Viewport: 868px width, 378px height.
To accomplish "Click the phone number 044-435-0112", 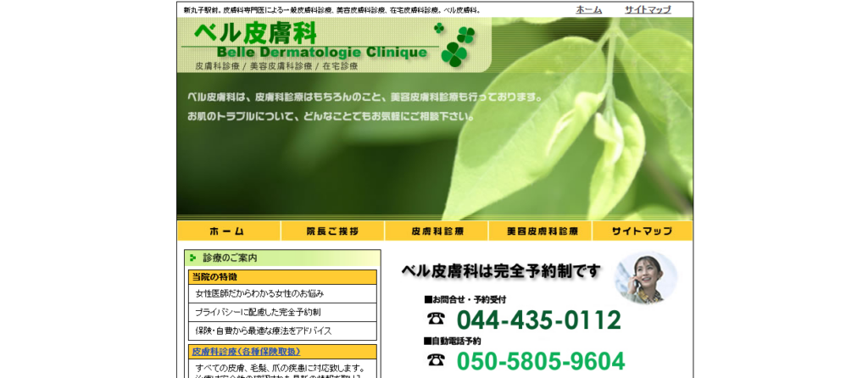I will pos(538,320).
